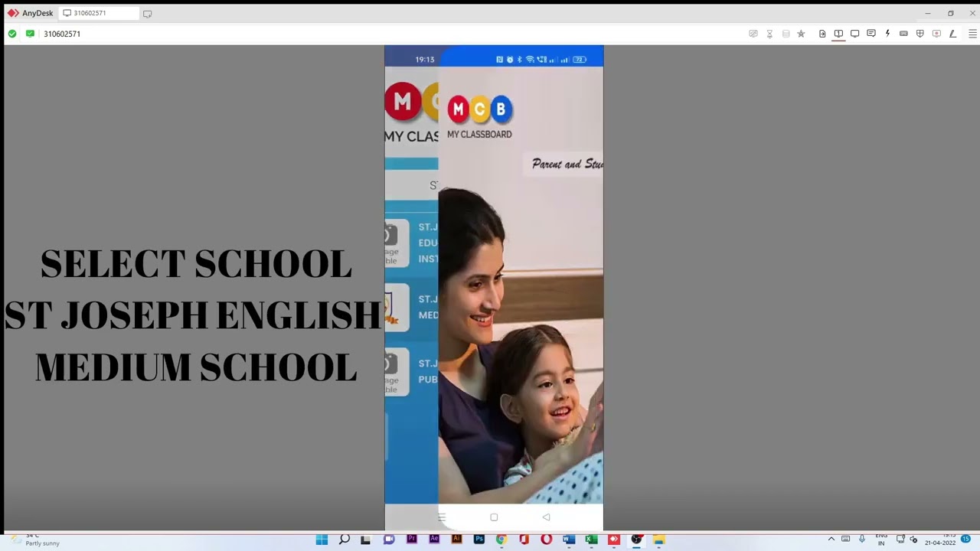Open the AnyDesk chat icon
The height and width of the screenshot is (551, 980).
tap(871, 34)
